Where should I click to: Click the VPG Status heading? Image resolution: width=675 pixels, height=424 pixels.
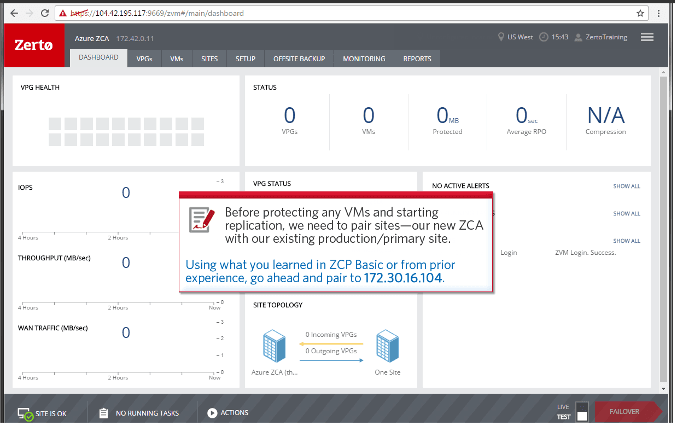coord(272,183)
